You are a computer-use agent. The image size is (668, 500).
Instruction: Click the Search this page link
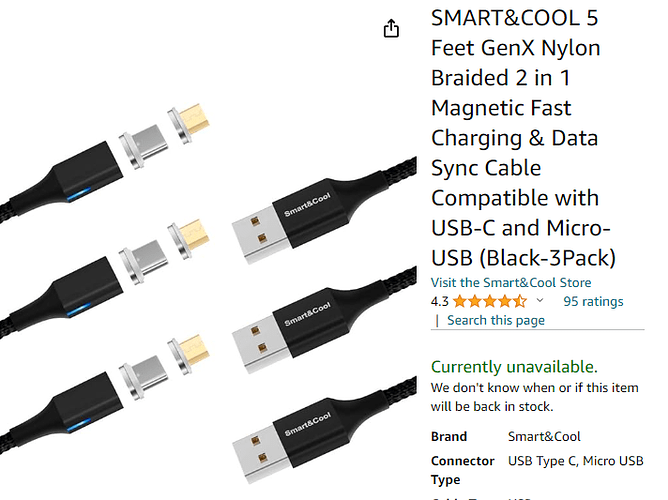(496, 320)
